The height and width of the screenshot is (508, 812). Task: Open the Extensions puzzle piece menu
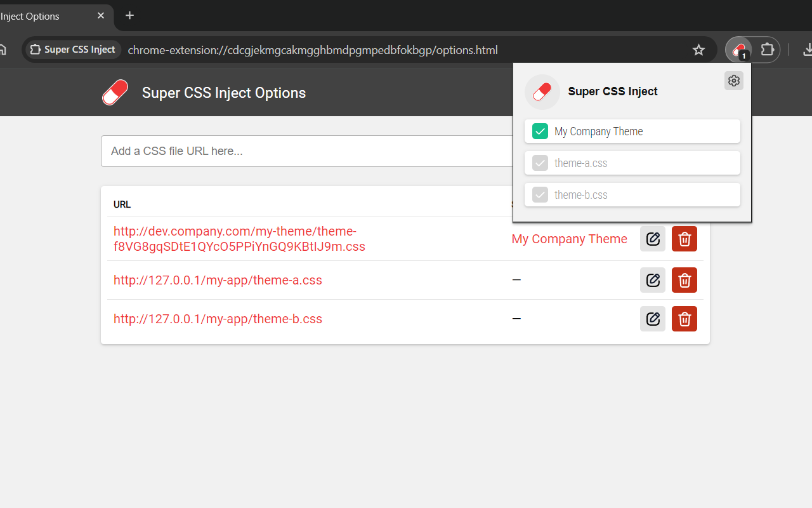[768, 50]
